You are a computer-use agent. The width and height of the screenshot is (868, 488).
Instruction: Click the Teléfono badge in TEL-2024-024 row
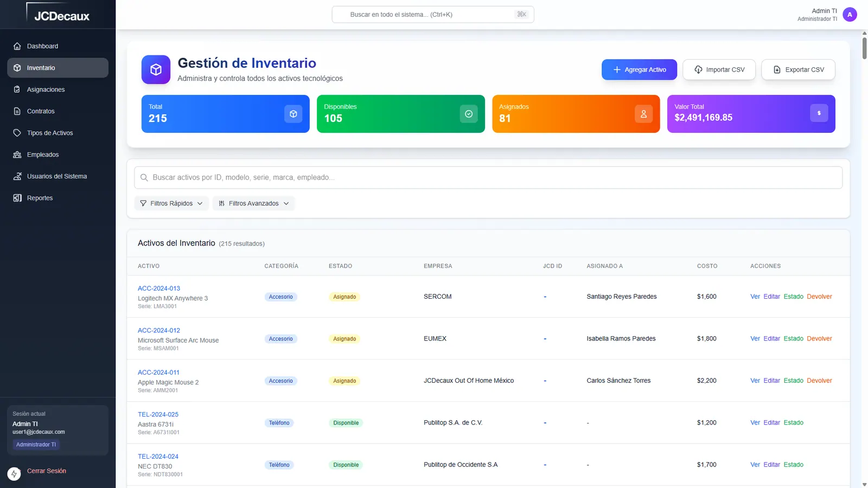click(x=279, y=465)
